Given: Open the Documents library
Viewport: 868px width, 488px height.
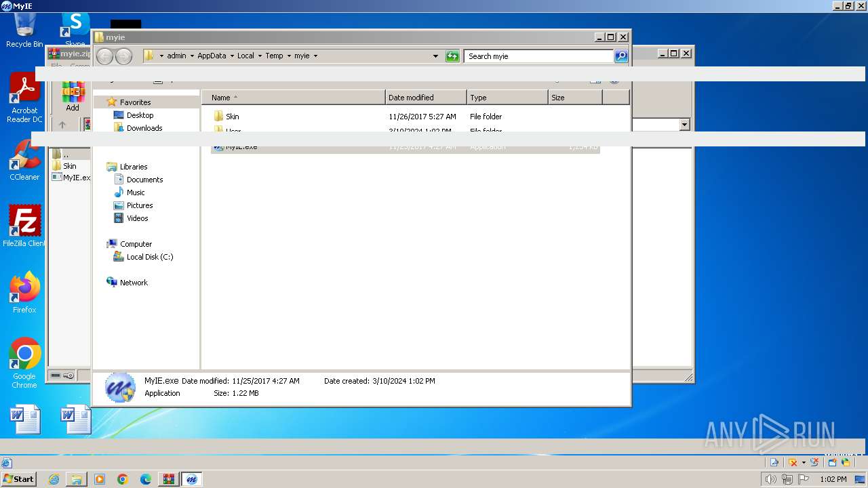Looking at the screenshot, I should pyautogui.click(x=144, y=180).
